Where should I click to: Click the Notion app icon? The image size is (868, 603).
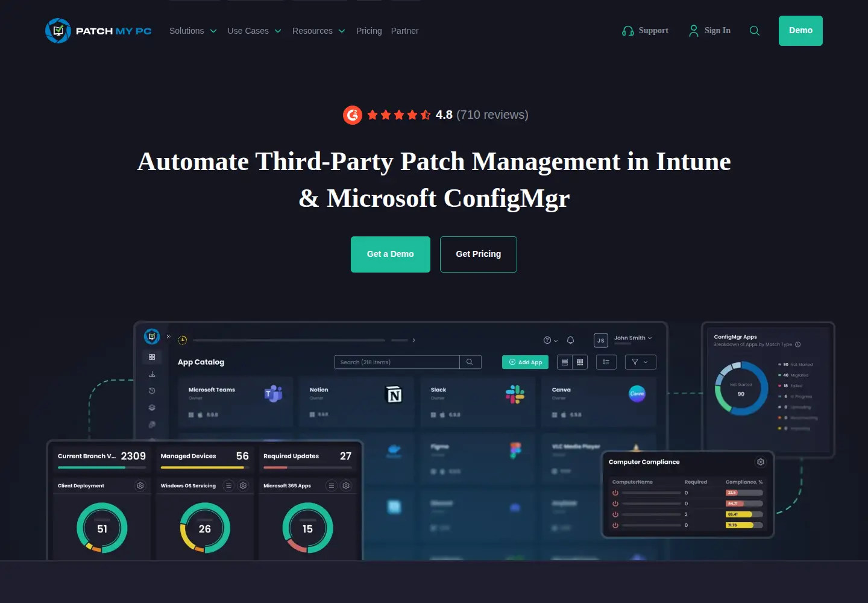(394, 394)
